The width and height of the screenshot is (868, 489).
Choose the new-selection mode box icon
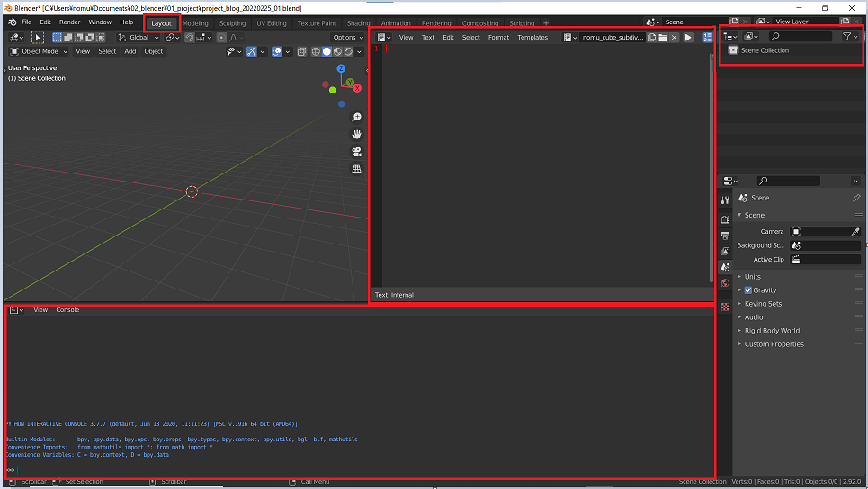[x=57, y=38]
